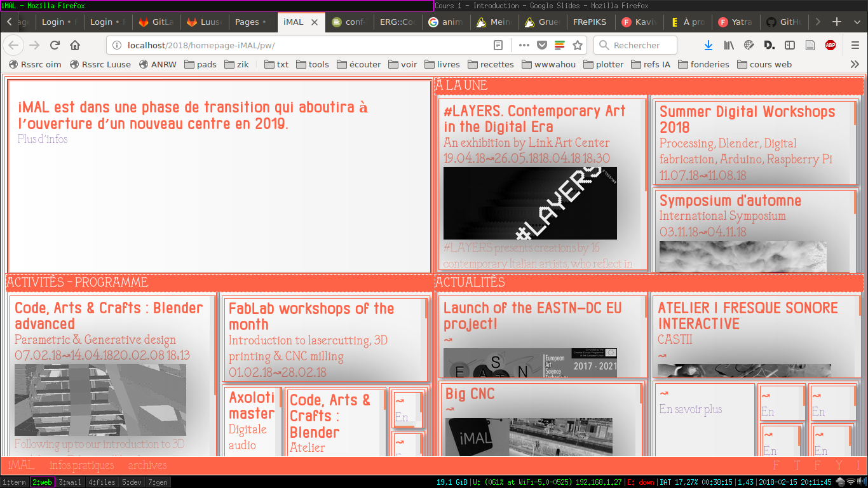
Task: Click the Adblock Plus icon
Action: point(830,45)
